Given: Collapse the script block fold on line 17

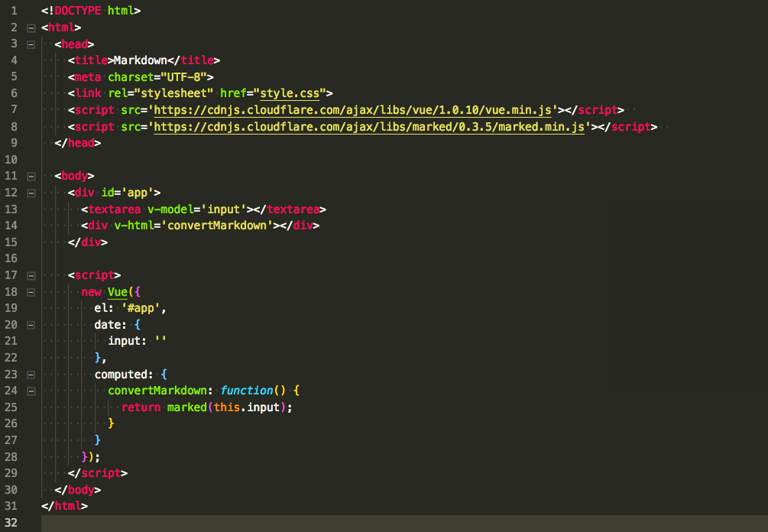Looking at the screenshot, I should (31, 276).
